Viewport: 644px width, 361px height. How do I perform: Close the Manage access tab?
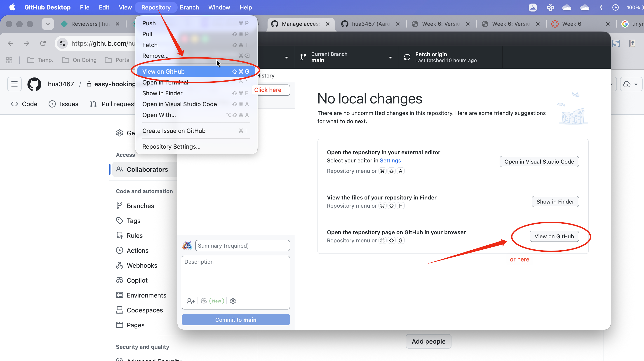(x=327, y=24)
